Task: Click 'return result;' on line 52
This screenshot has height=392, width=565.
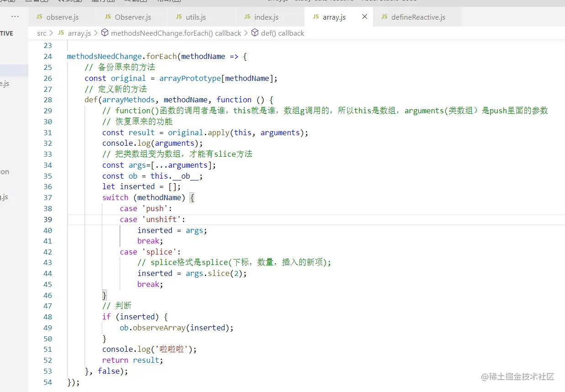Action: point(132,360)
